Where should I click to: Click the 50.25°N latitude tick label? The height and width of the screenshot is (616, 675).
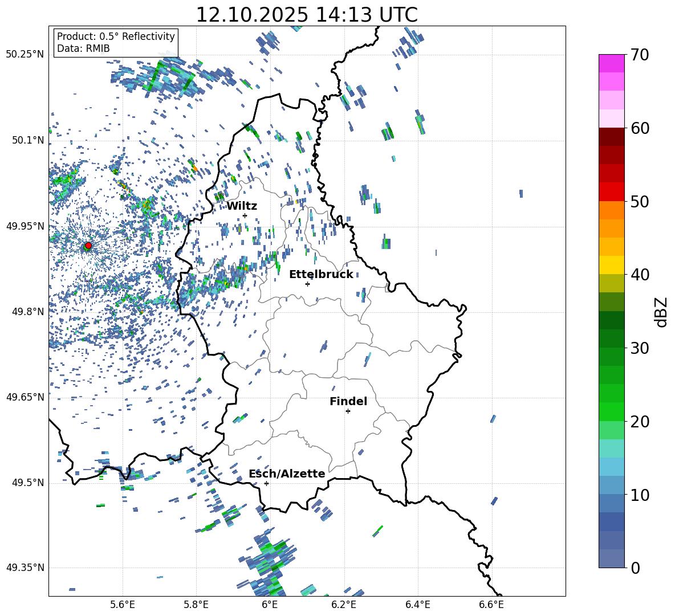(x=25, y=55)
